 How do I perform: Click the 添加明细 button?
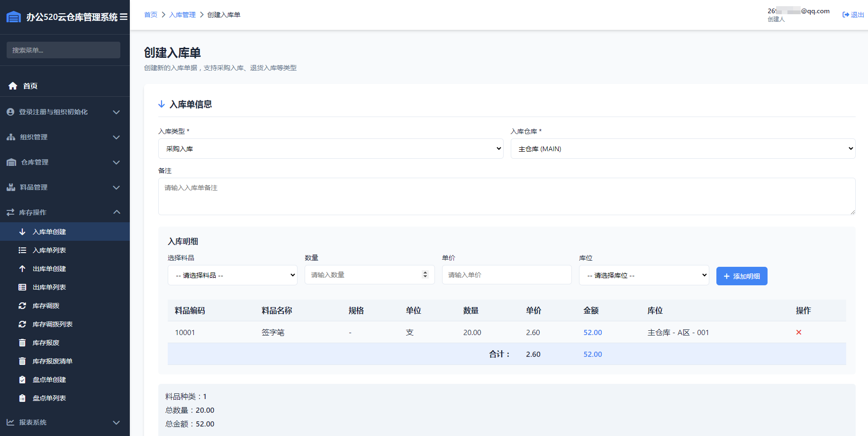[741, 276]
